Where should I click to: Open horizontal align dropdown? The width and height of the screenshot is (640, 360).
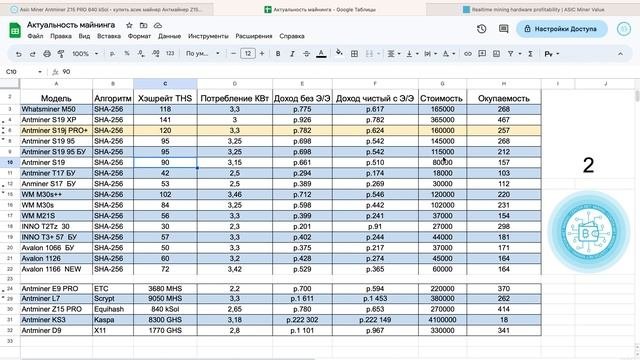click(393, 53)
